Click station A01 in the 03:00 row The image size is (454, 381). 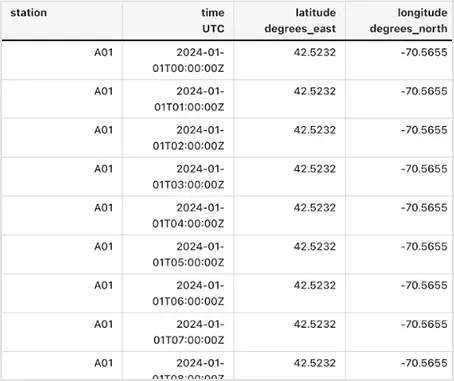pyautogui.click(x=103, y=169)
